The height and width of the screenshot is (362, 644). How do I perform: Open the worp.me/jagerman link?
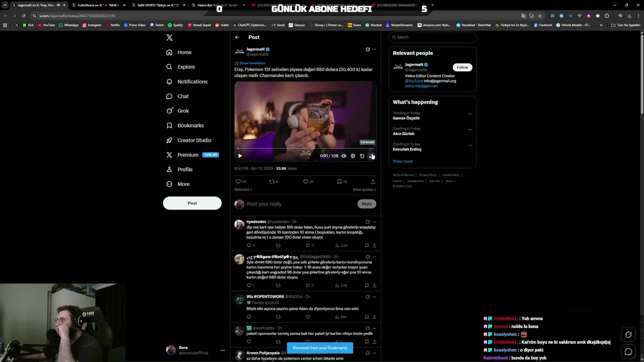click(421, 86)
